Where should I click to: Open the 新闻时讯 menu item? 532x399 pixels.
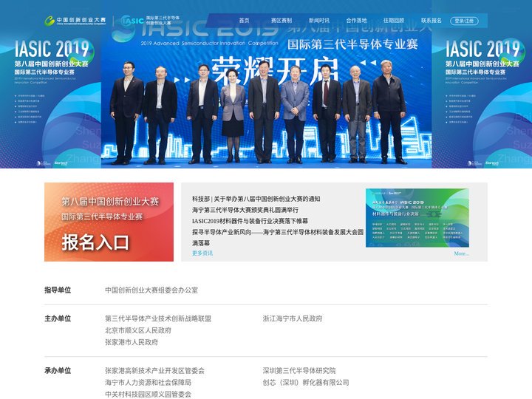tap(319, 21)
